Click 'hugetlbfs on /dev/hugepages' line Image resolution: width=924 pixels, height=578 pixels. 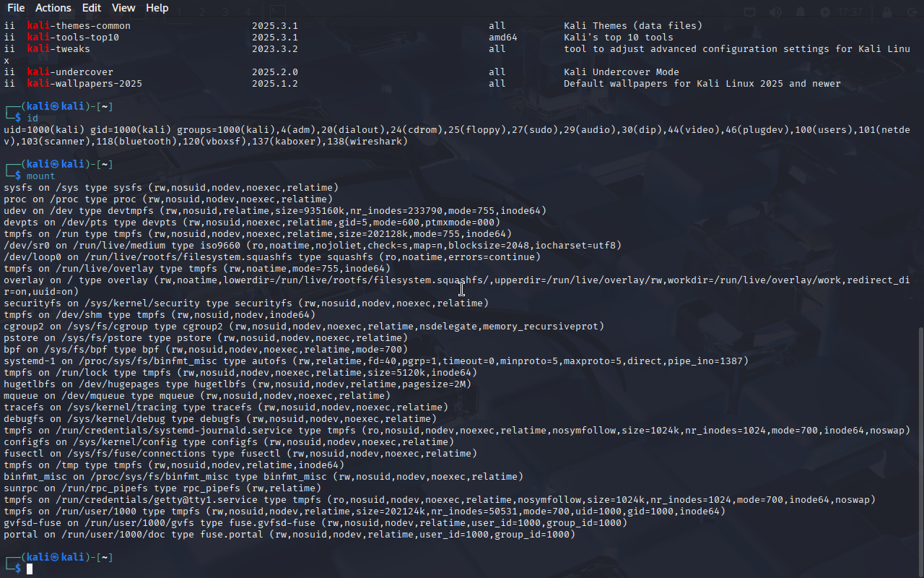(237, 384)
